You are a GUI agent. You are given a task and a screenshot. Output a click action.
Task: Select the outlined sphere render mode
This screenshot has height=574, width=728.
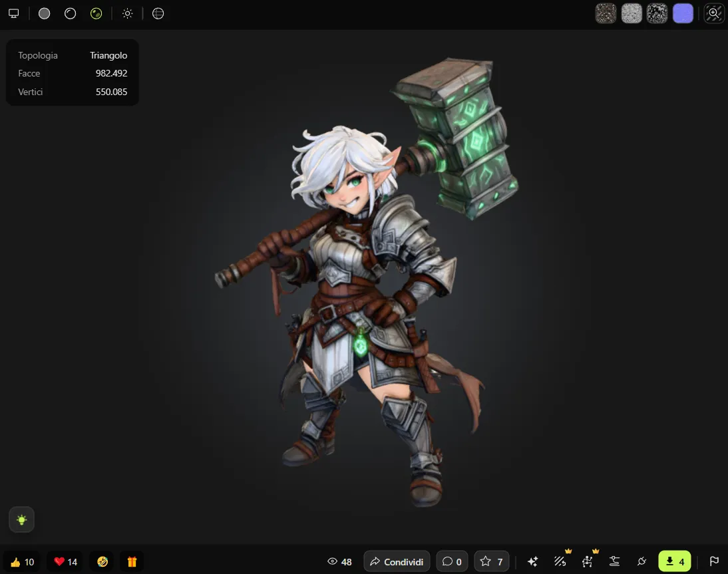coord(71,13)
